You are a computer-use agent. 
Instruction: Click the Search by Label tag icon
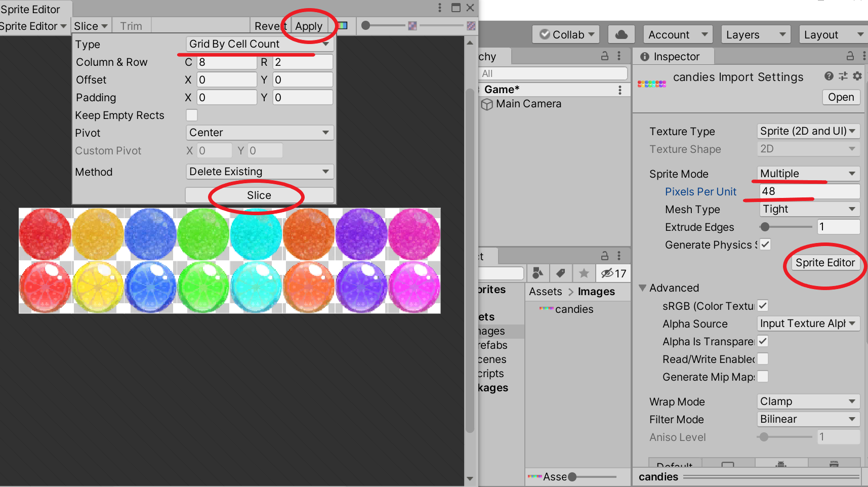pyautogui.click(x=561, y=273)
